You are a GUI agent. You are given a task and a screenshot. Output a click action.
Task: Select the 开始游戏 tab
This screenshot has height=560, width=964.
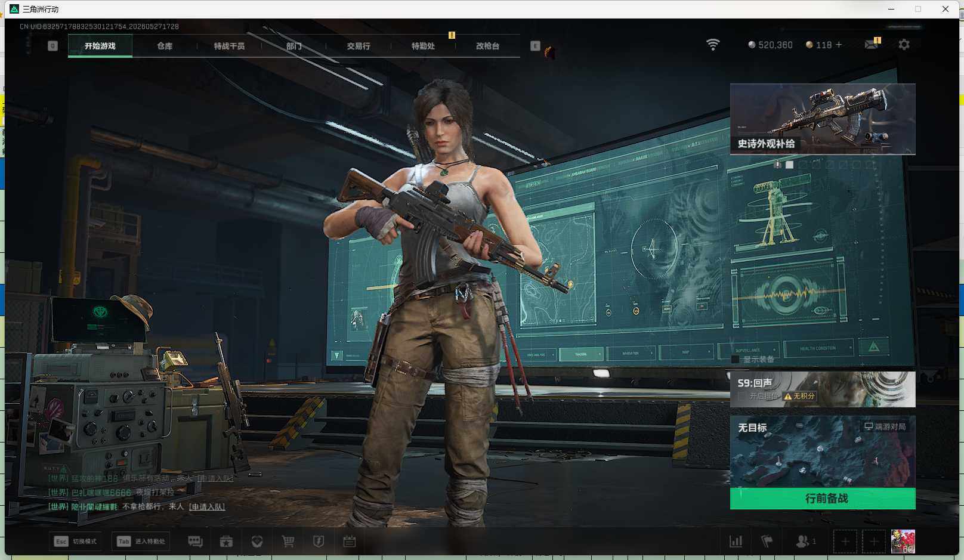pyautogui.click(x=100, y=46)
